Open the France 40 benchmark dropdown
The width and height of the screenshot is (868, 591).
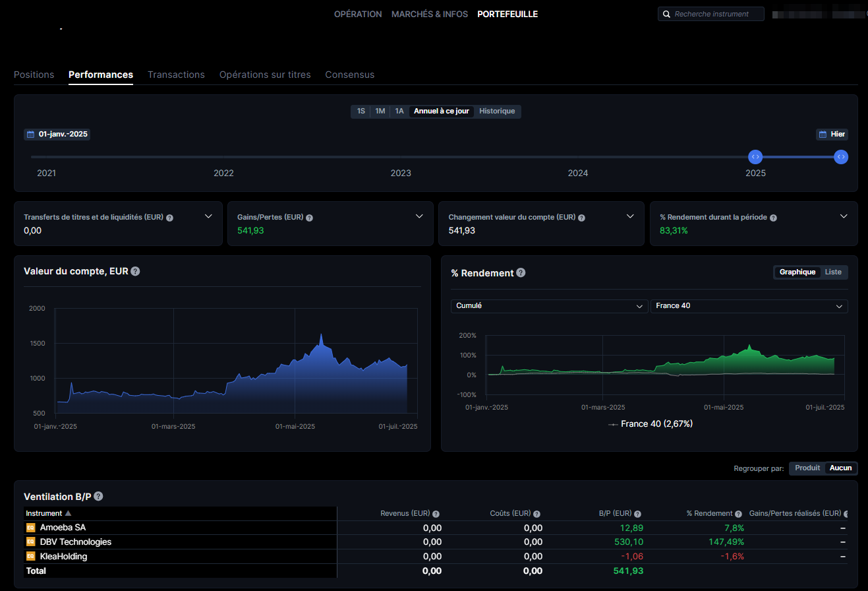pos(749,306)
